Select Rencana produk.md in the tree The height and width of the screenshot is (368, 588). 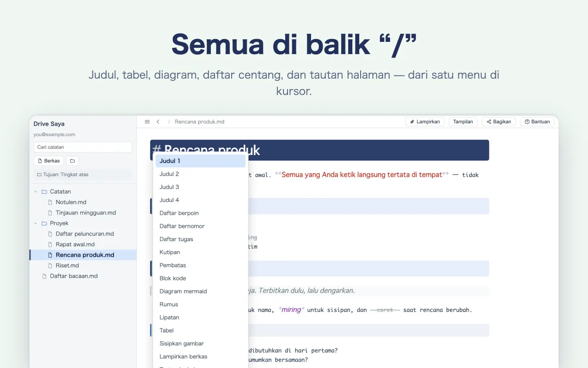coord(83,255)
